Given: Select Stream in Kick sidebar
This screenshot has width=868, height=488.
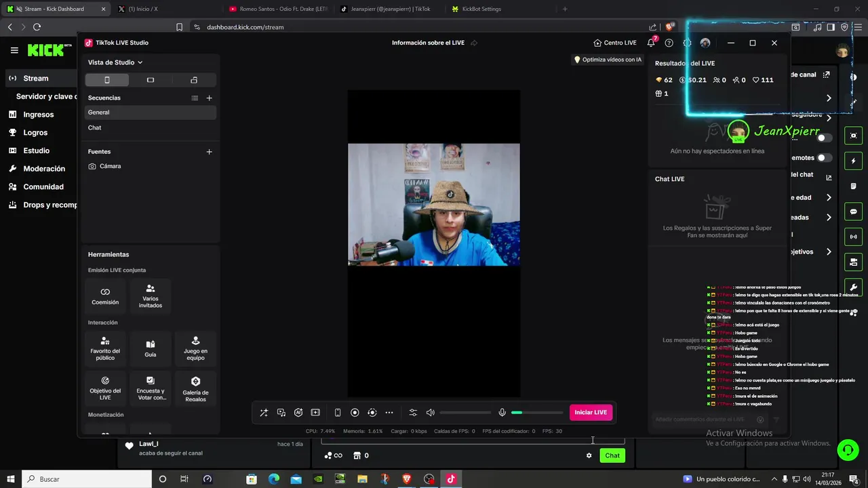Looking at the screenshot, I should (41, 79).
